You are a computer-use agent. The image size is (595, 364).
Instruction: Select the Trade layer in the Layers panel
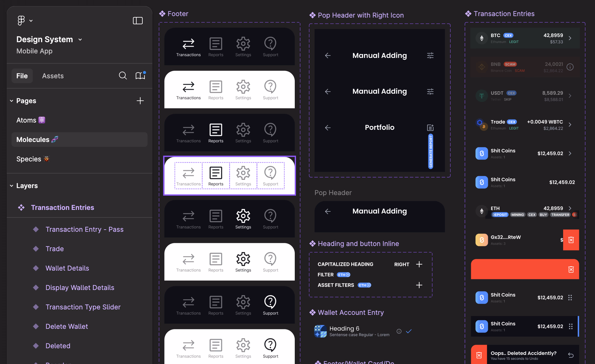click(x=55, y=249)
